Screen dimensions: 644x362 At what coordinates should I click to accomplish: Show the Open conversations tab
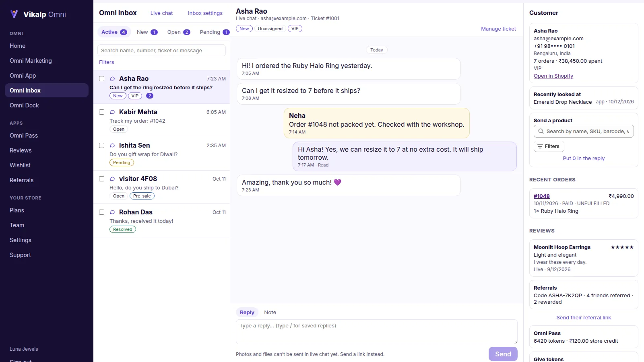tap(179, 32)
